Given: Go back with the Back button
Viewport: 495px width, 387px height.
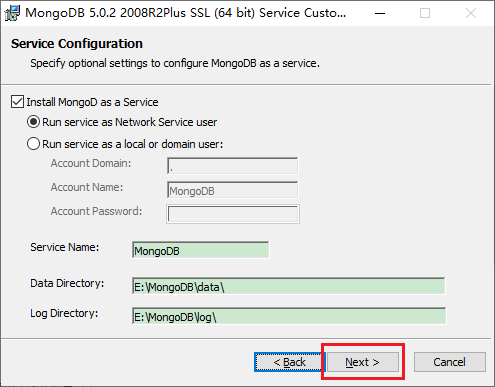Looking at the screenshot, I should (289, 362).
